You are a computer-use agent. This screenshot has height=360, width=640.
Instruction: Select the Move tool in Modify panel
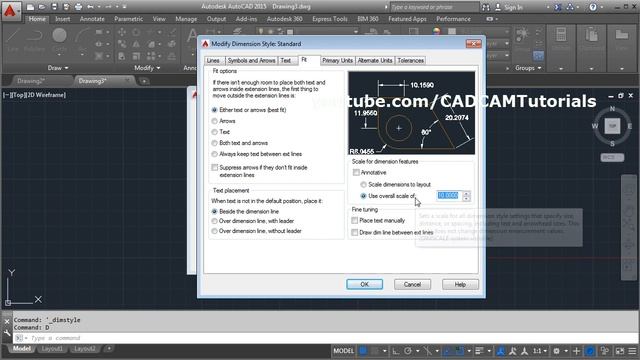122,32
